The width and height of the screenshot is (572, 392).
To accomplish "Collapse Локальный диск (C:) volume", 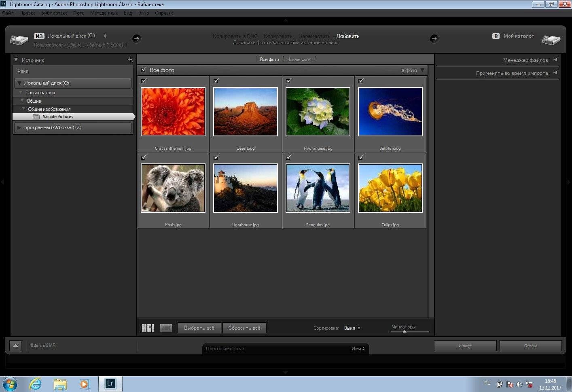I will pos(19,83).
